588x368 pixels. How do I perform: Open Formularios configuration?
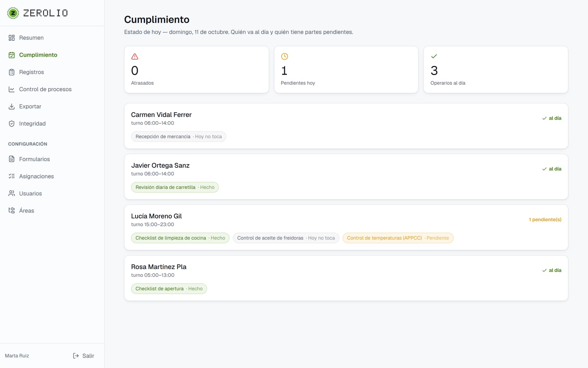point(52,159)
